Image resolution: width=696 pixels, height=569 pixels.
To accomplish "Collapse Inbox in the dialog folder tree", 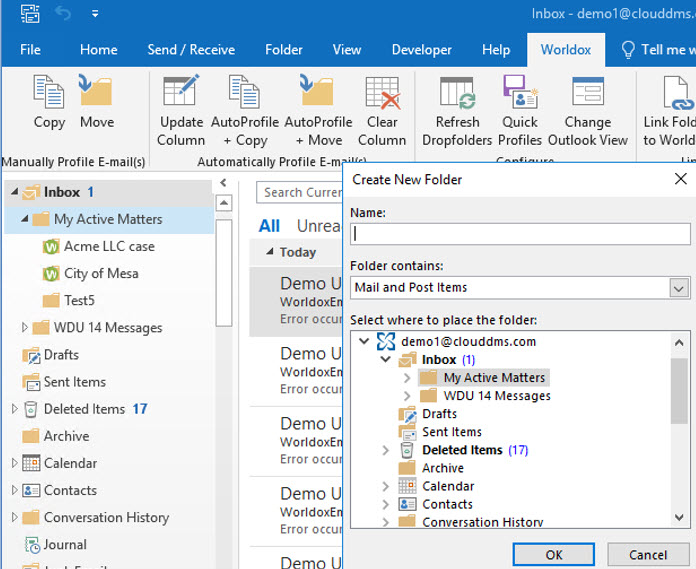I will [385, 359].
